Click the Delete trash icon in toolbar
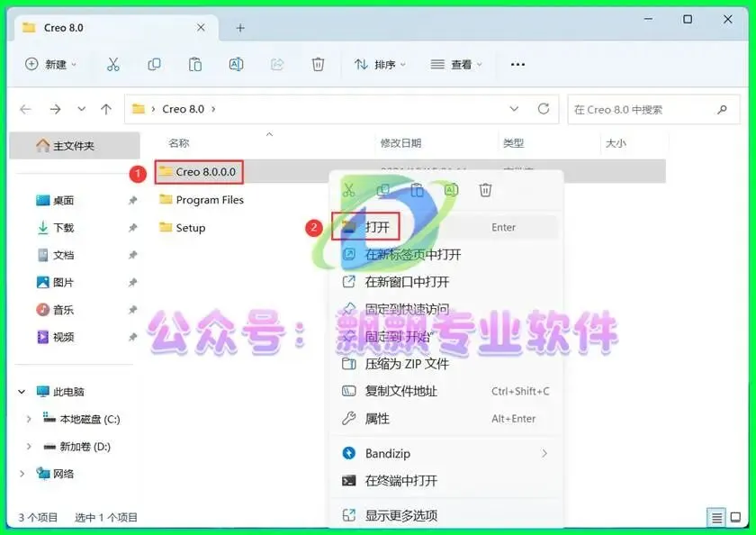 tap(319, 64)
